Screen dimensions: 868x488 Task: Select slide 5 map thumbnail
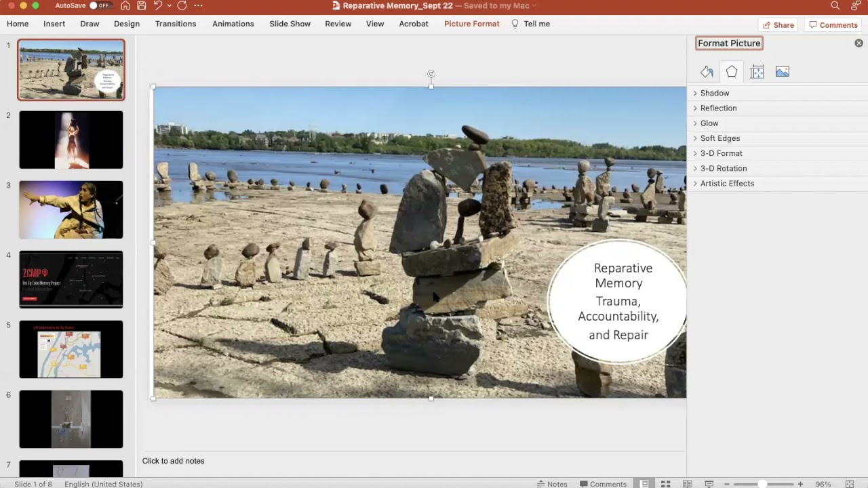coord(71,349)
